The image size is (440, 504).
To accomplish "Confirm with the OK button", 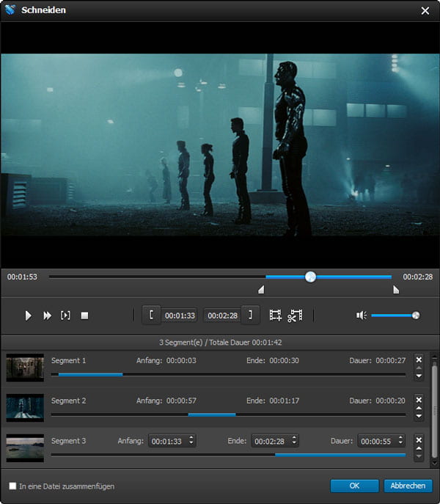I will point(354,486).
